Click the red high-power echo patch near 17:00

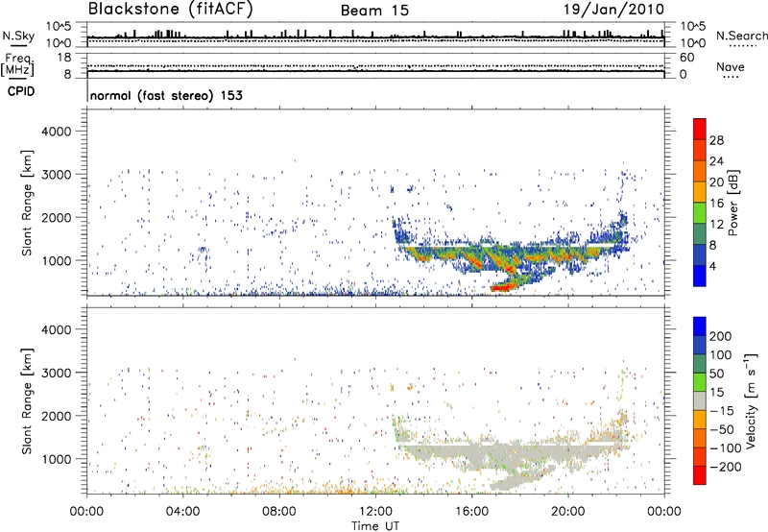(502, 288)
